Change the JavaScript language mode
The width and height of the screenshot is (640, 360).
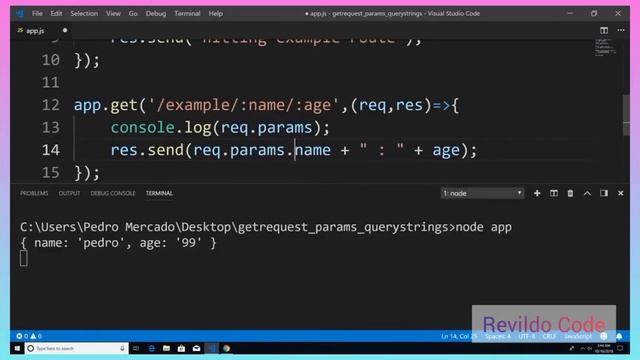(578, 336)
